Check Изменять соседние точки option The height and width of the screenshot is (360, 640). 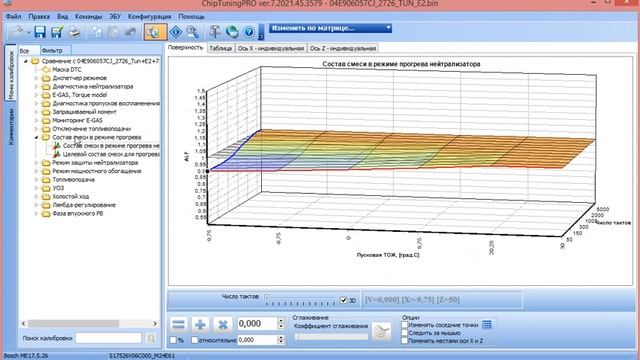click(404, 325)
